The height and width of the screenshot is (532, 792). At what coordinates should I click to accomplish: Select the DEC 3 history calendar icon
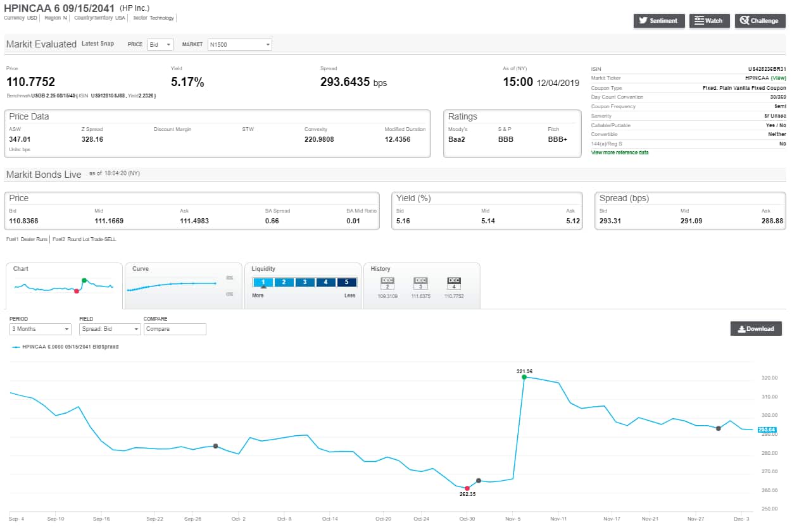tap(420, 283)
